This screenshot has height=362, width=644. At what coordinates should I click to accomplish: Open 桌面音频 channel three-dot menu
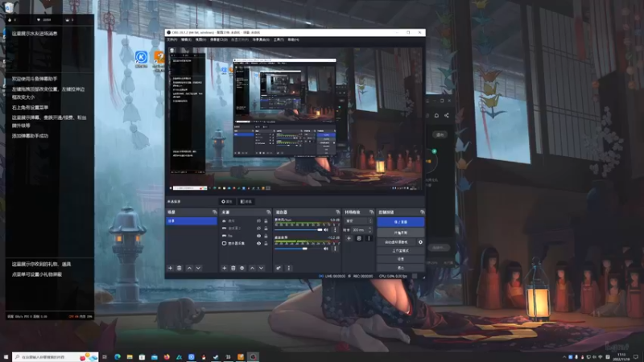tap(335, 249)
